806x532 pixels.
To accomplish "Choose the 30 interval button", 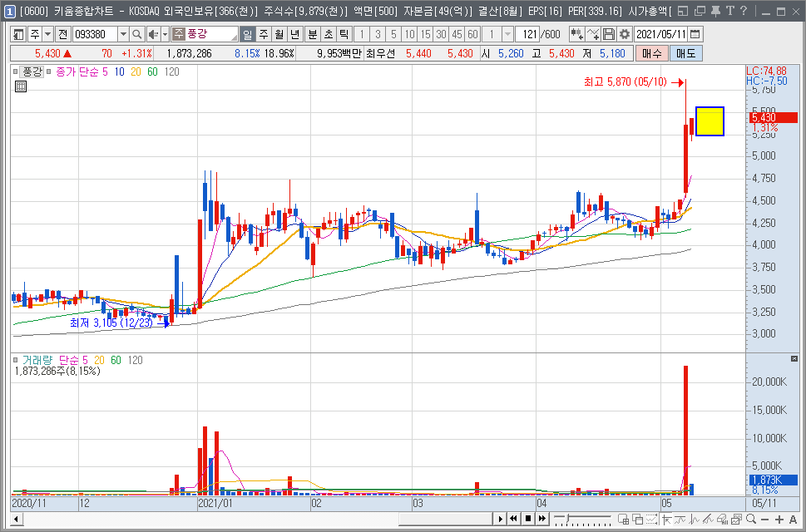I will [x=441, y=34].
